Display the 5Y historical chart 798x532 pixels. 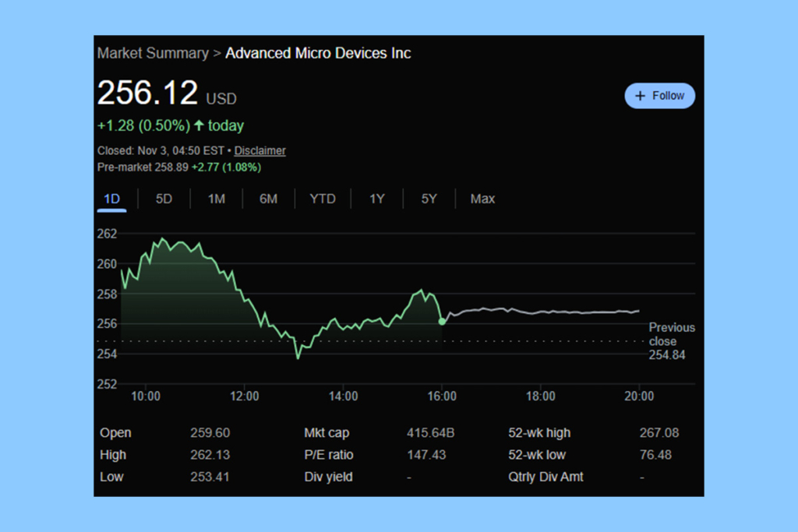(429, 199)
